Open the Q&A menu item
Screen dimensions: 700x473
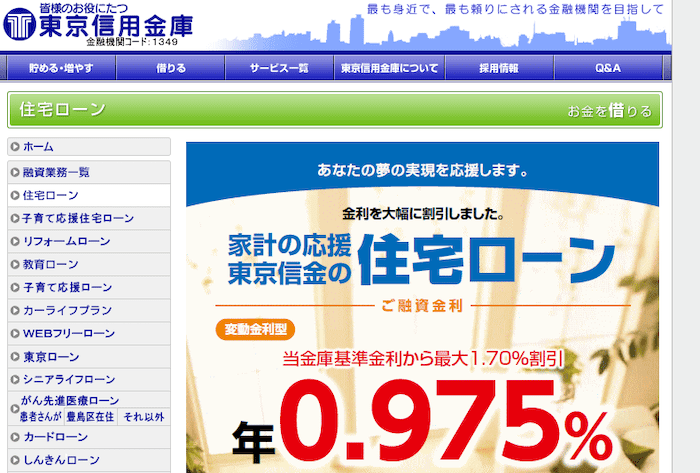(608, 68)
